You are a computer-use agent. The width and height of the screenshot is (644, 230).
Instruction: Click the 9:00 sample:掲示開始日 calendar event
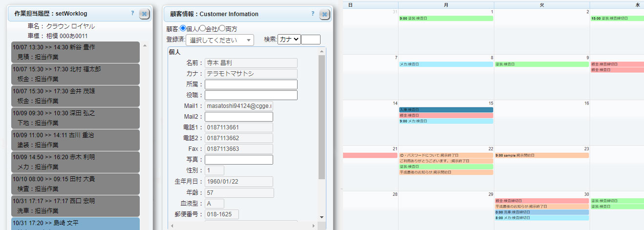tap(541, 155)
